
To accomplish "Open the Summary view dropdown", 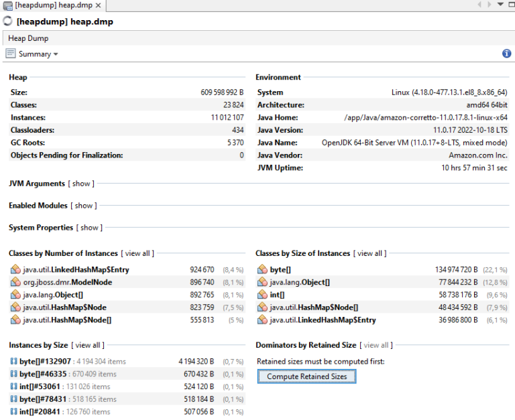I will [56, 54].
